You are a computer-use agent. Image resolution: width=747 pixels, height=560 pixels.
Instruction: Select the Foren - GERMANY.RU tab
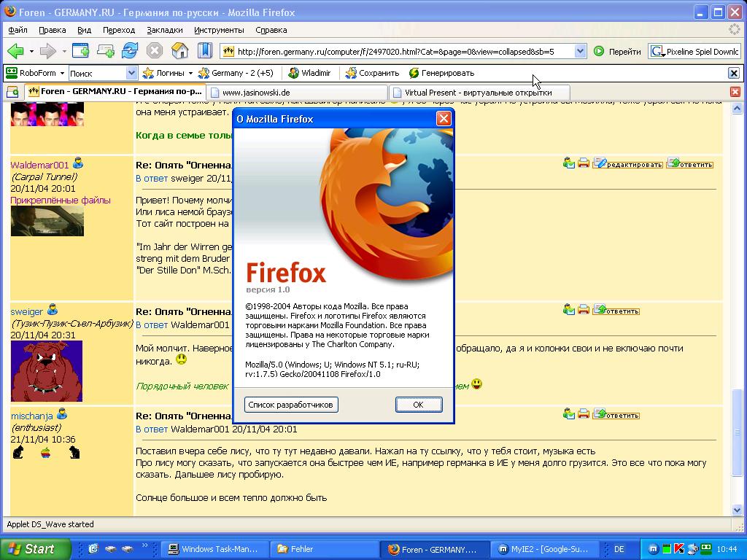[115, 91]
